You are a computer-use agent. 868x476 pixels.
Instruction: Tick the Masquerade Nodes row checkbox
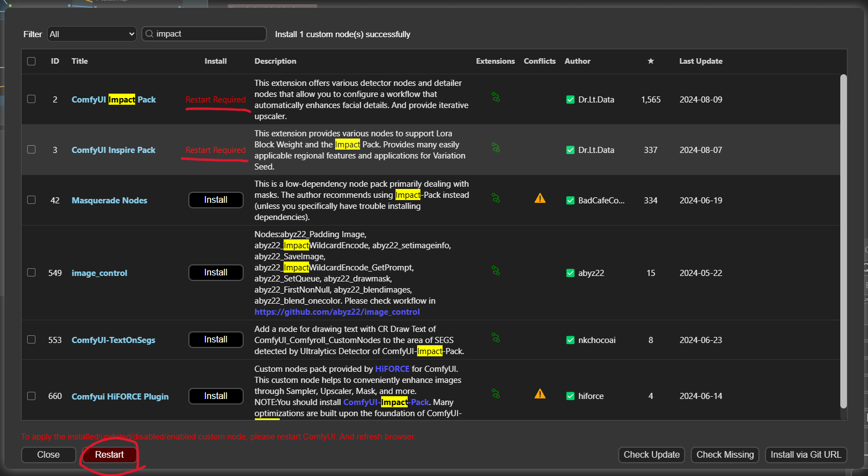pos(31,200)
